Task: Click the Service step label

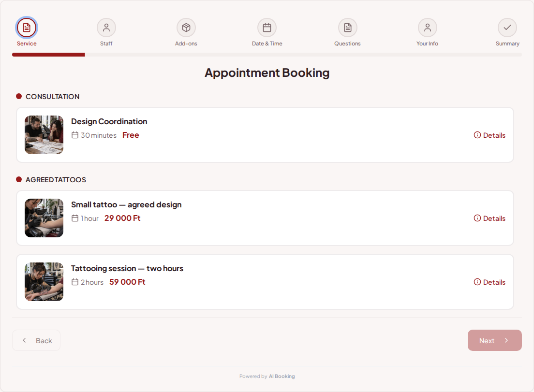Action: tap(27, 44)
